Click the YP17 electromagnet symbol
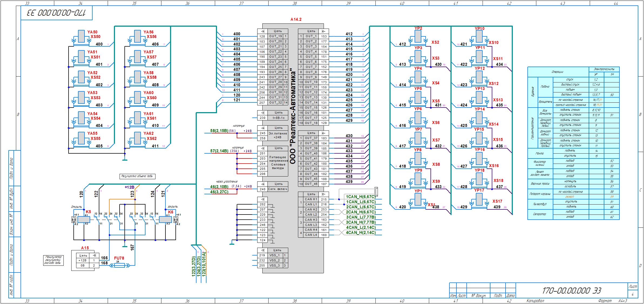The width and height of the screenshot is (644, 304). click(479, 199)
